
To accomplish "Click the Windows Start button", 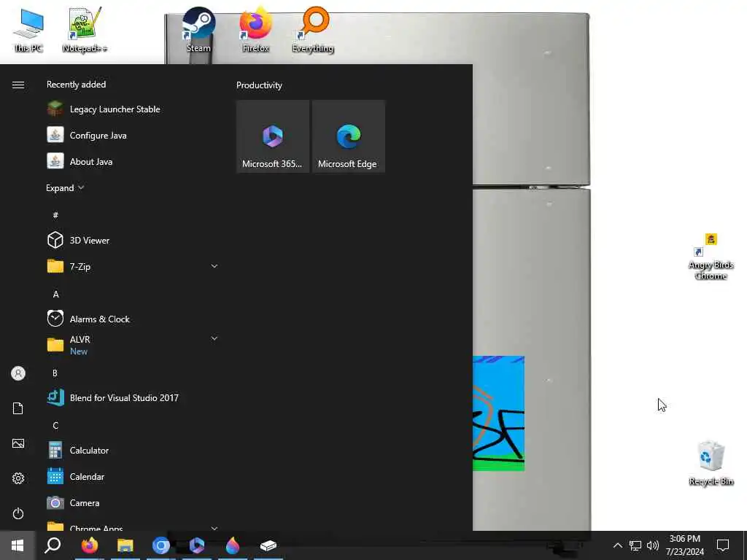I will pyautogui.click(x=18, y=545).
